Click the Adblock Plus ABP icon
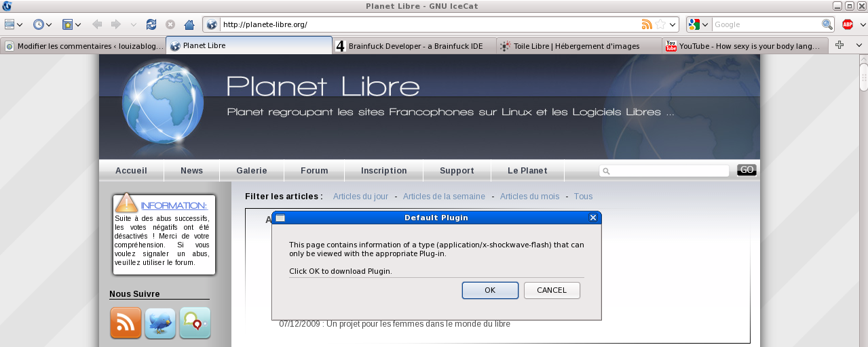Viewport: 868px width, 347px height. (x=848, y=24)
